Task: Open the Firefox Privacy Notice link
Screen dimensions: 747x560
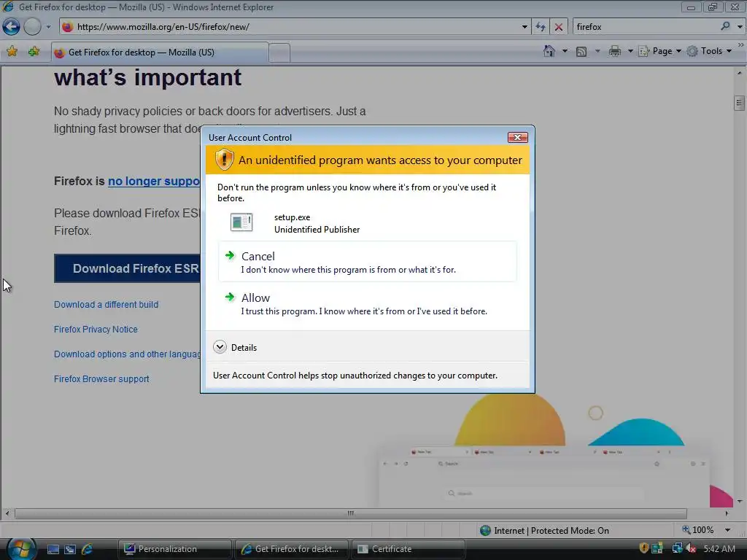Action: pos(96,330)
